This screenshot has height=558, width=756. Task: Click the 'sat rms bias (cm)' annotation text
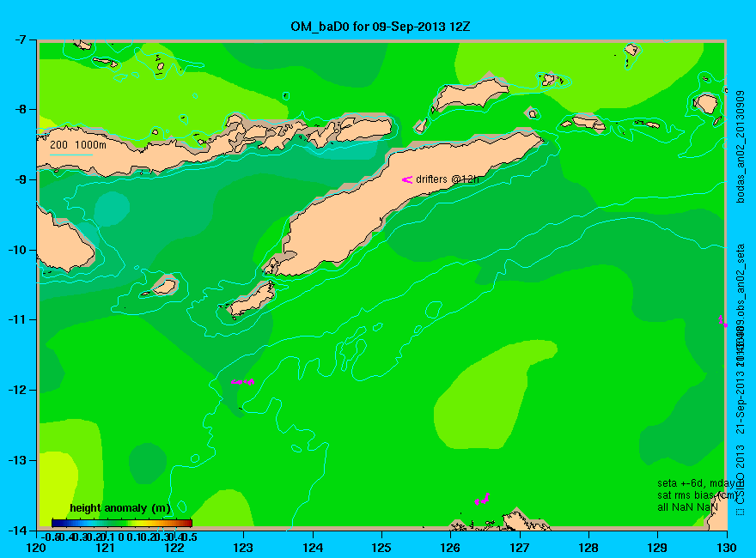(697, 495)
